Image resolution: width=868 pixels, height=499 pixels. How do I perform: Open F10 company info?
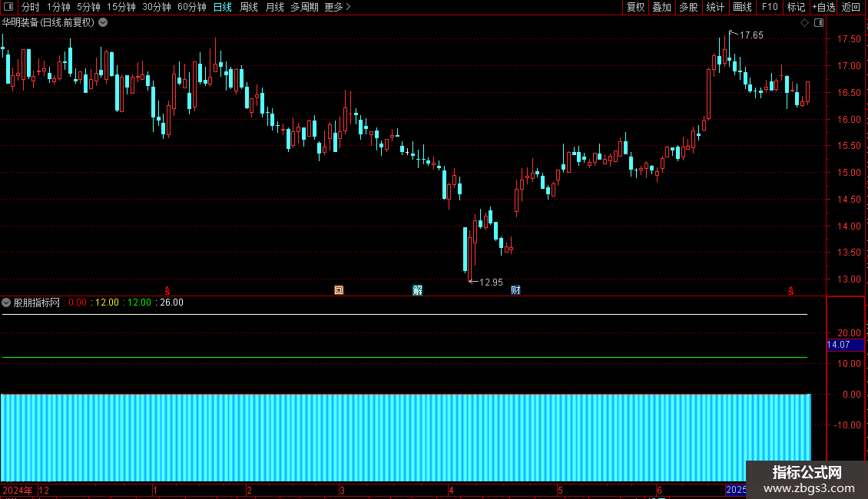coord(770,7)
